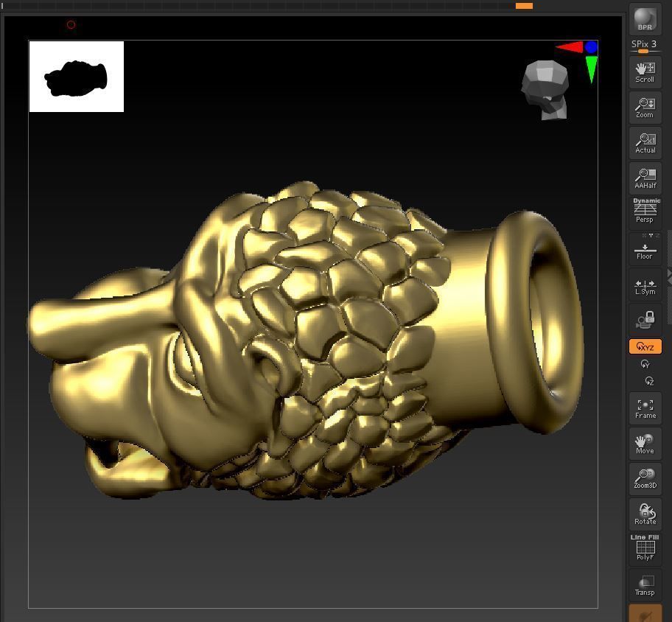The image size is (672, 622).
Task: Toggle L.Sym local symmetry
Action: pyautogui.click(x=645, y=285)
